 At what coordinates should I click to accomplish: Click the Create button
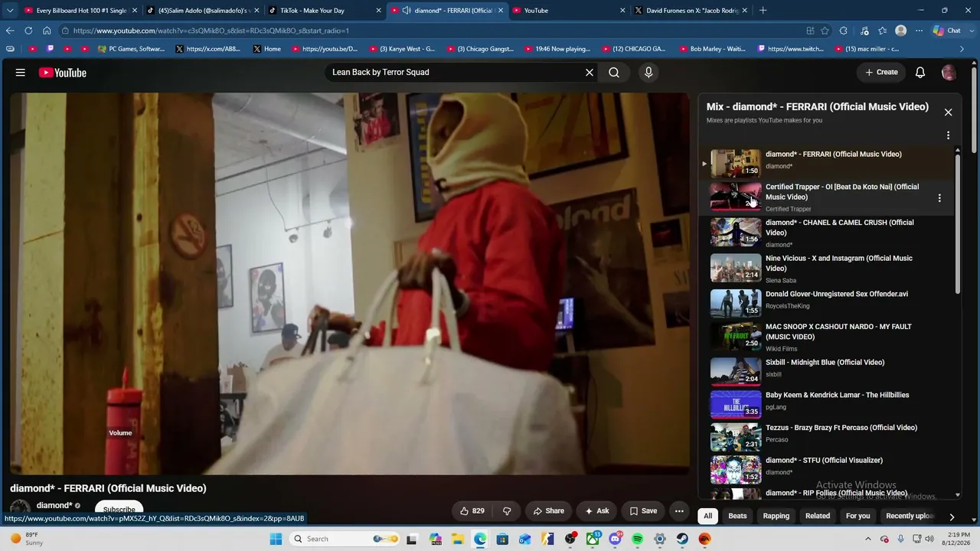pyautogui.click(x=881, y=73)
